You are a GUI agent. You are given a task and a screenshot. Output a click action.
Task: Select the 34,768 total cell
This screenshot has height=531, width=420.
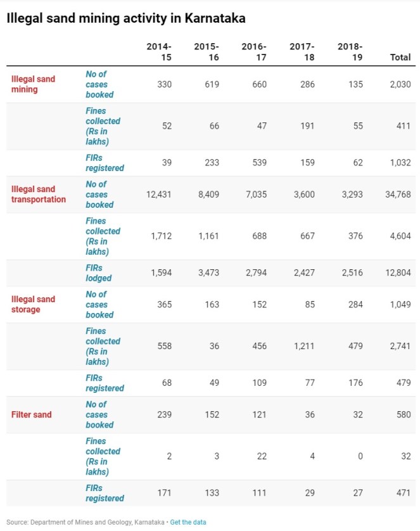(397, 195)
